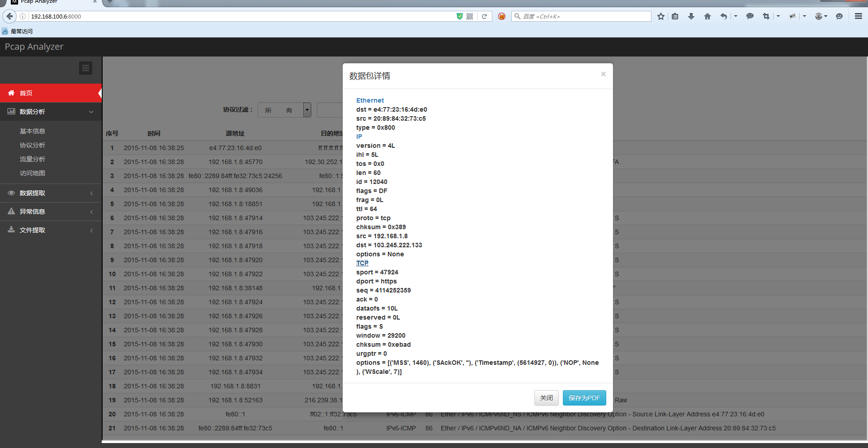Click the browser home icon
This screenshot has height=448, width=868.
(x=707, y=16)
